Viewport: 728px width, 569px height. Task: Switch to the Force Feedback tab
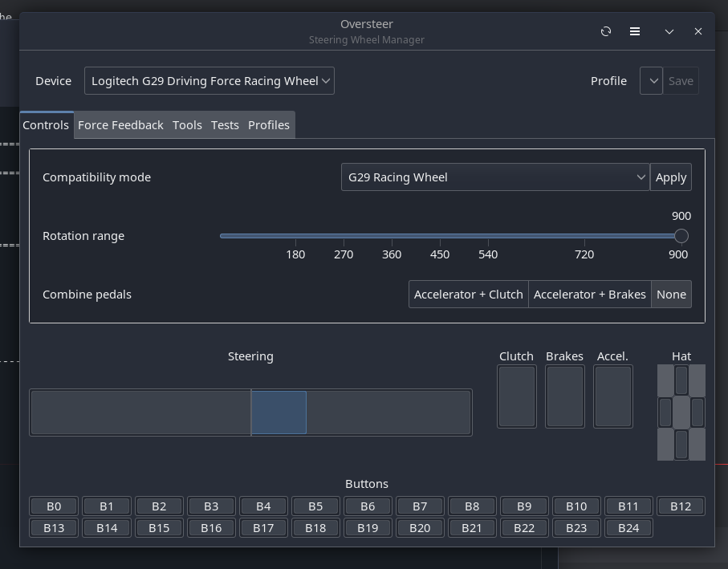click(120, 125)
